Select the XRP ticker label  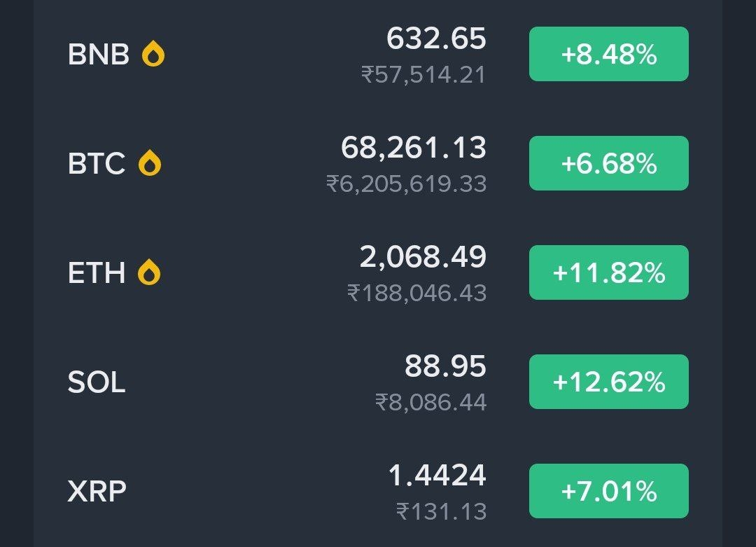pos(97,492)
